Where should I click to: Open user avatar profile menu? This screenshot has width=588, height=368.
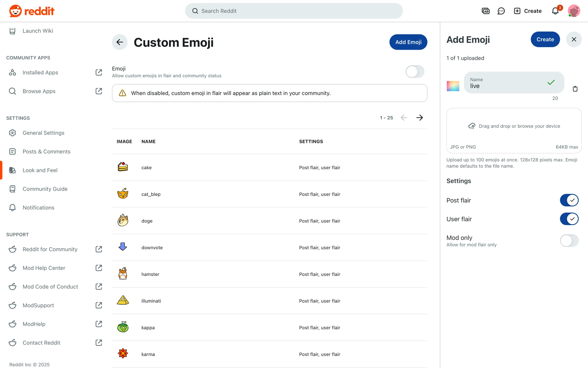coord(574,11)
